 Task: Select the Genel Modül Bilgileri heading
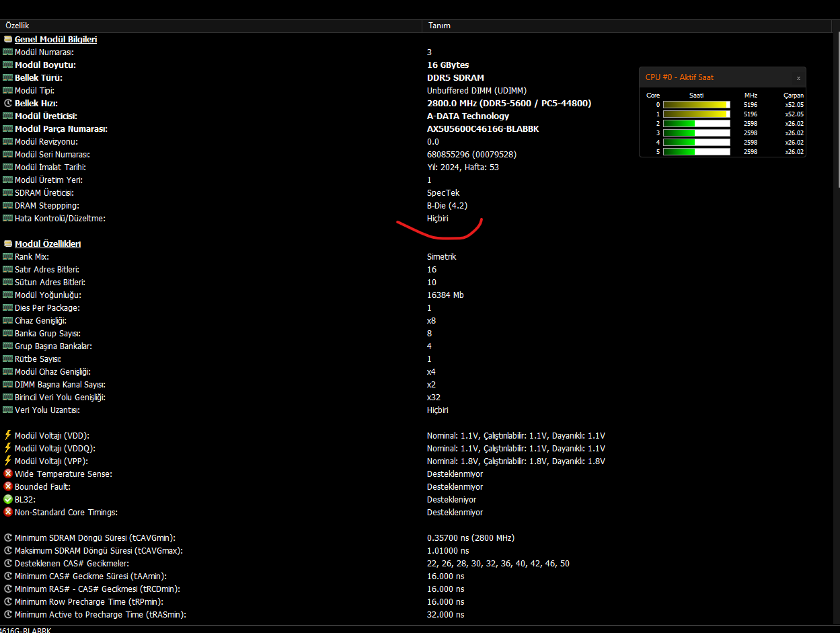[x=56, y=39]
